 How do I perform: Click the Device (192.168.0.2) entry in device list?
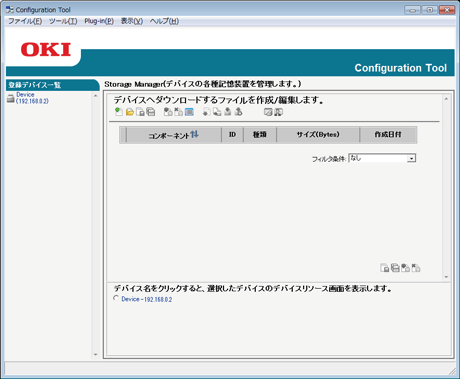(32, 98)
